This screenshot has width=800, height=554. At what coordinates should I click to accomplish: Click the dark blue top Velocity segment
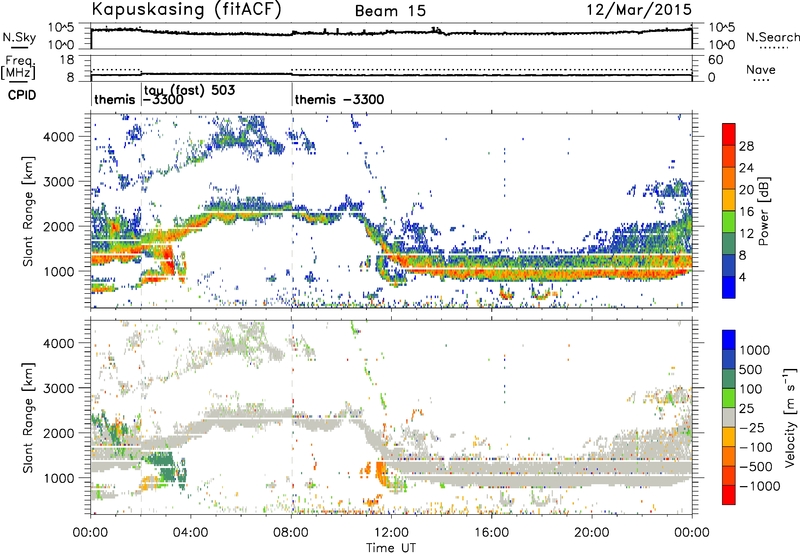729,340
